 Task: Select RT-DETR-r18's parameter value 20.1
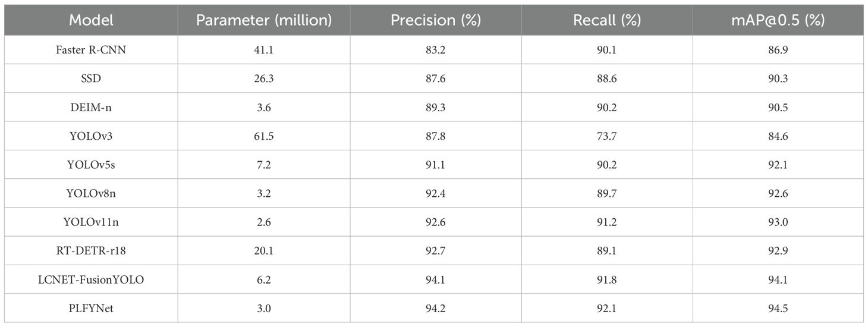(x=263, y=250)
